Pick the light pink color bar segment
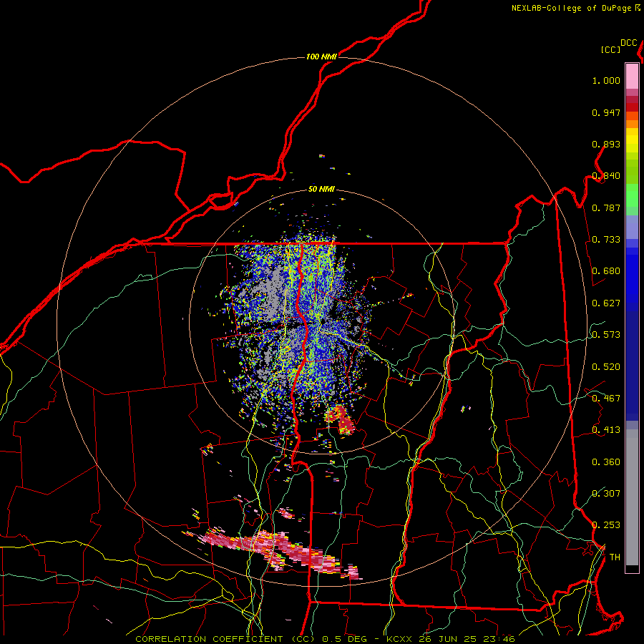644x644 pixels. tap(632, 77)
